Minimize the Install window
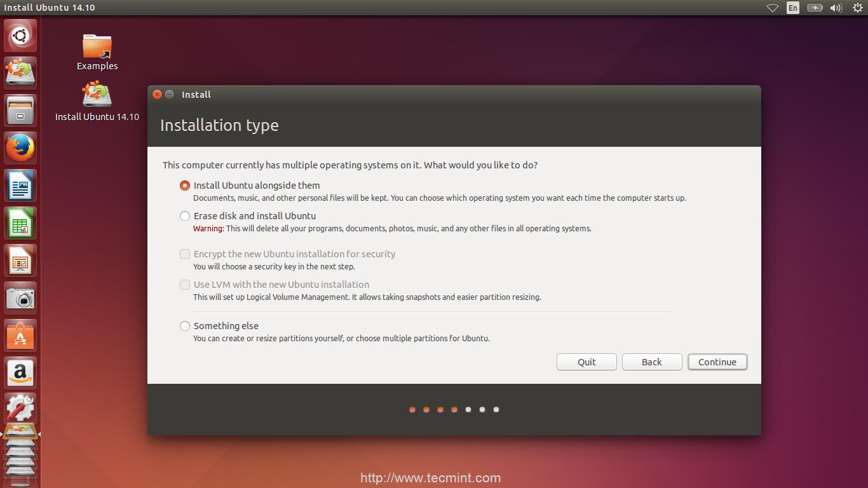This screenshot has height=488, width=868. coord(169,94)
